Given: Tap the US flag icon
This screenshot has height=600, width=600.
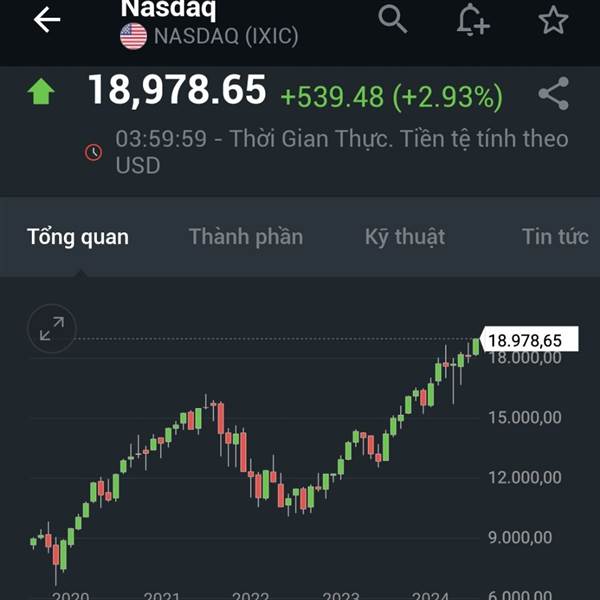Looking at the screenshot, I should [134, 36].
